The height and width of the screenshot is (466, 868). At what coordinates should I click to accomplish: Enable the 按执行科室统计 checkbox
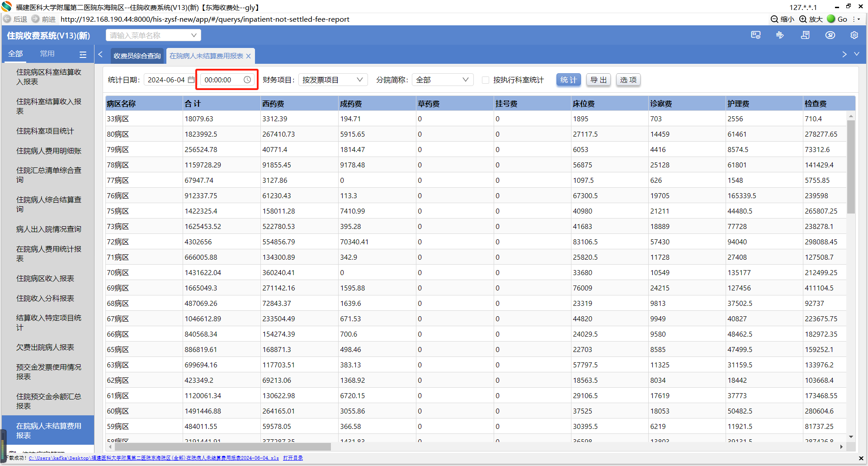point(486,80)
